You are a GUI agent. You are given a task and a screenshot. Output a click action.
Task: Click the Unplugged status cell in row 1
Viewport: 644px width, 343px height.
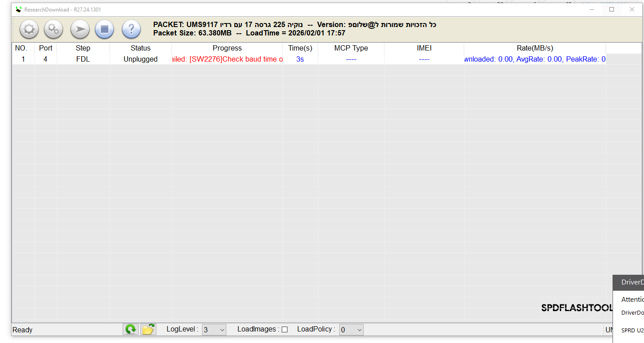point(140,59)
